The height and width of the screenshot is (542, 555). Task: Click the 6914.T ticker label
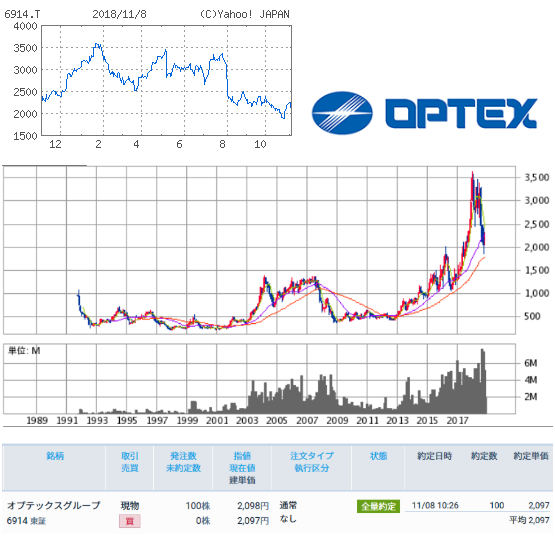click(x=22, y=14)
